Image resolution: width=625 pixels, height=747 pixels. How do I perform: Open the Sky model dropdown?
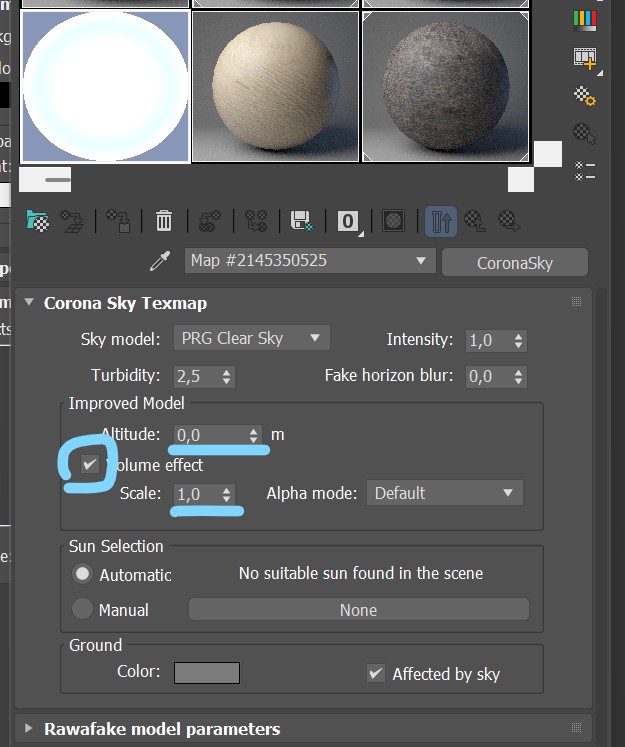point(252,338)
